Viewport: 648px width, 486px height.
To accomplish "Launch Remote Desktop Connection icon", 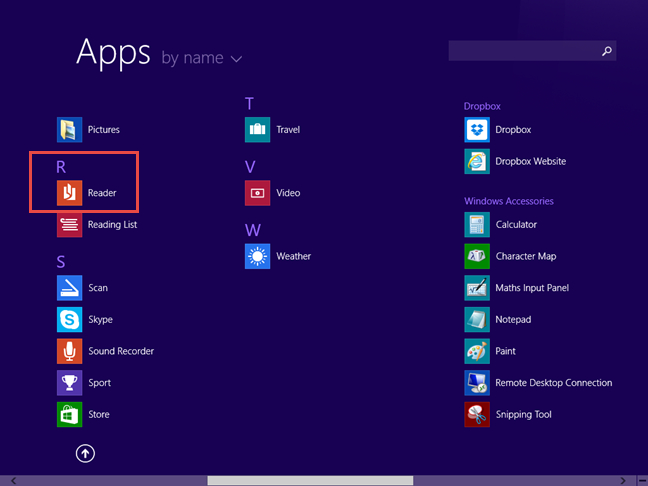I will [x=477, y=383].
